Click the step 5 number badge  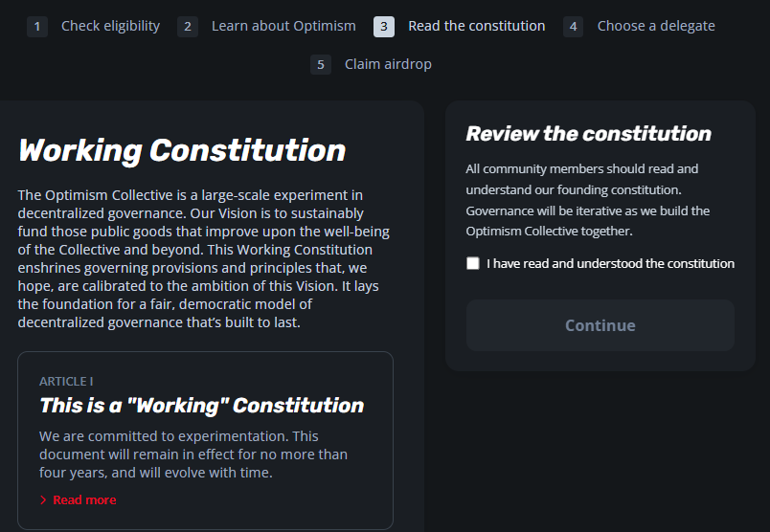(321, 65)
